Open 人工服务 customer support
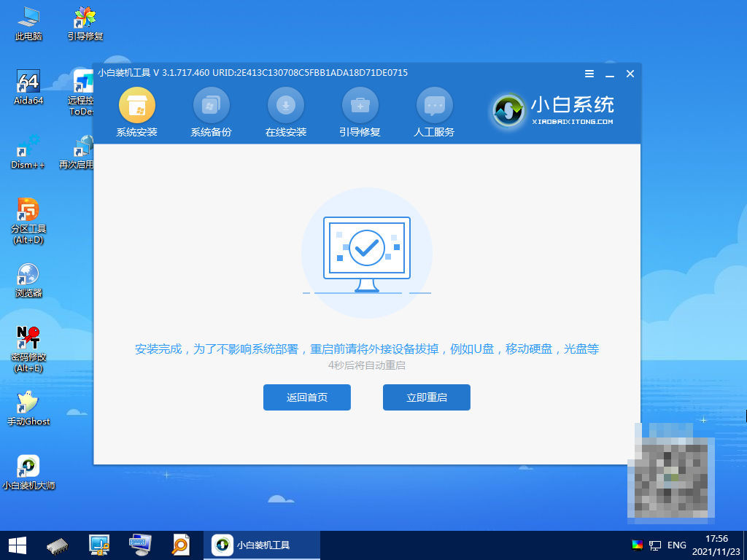 coord(434,111)
